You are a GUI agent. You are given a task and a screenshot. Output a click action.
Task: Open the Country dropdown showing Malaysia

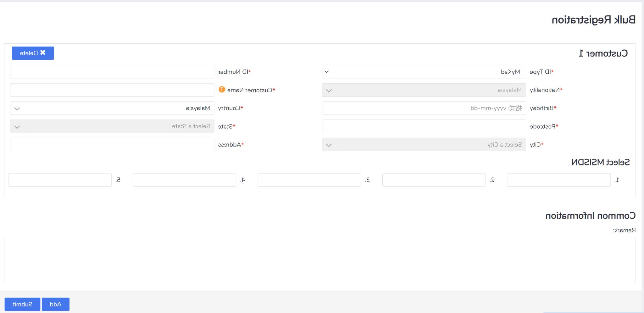pyautogui.click(x=112, y=108)
